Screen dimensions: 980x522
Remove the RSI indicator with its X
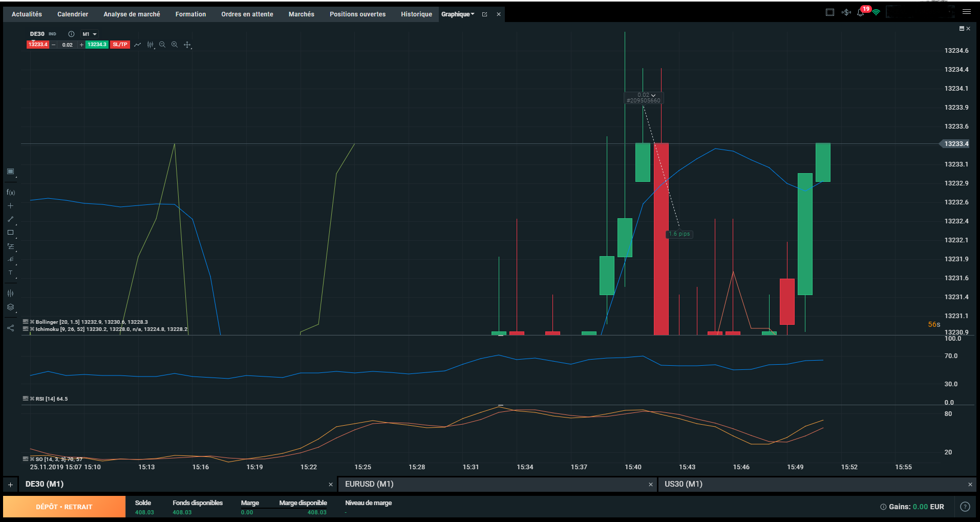tap(32, 399)
